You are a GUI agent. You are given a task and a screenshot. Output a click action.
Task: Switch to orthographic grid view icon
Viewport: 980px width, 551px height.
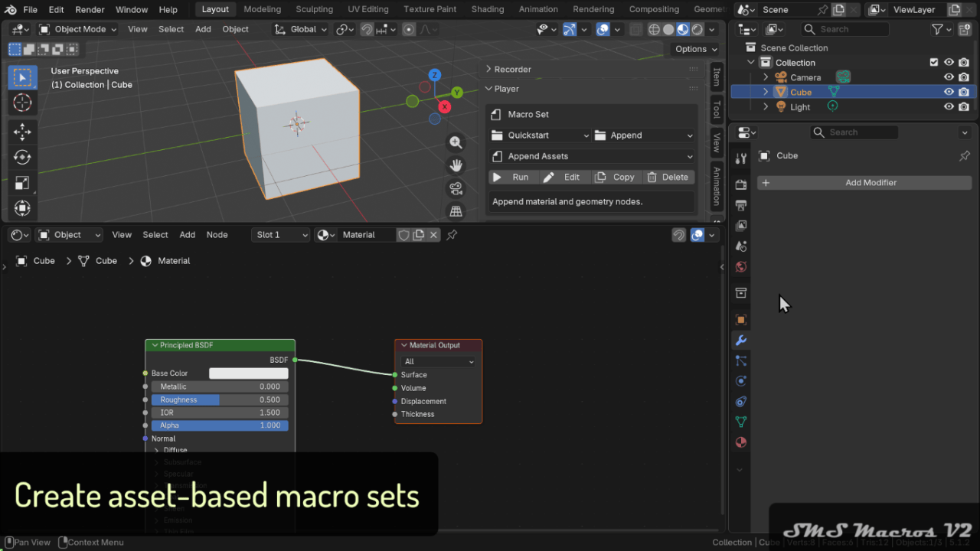[x=456, y=211]
